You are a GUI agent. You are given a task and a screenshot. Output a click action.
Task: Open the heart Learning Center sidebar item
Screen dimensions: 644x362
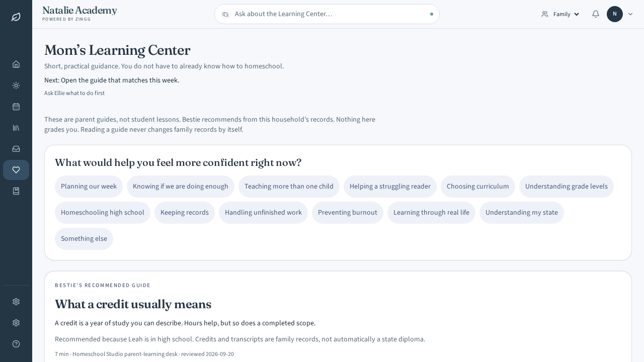[16, 170]
